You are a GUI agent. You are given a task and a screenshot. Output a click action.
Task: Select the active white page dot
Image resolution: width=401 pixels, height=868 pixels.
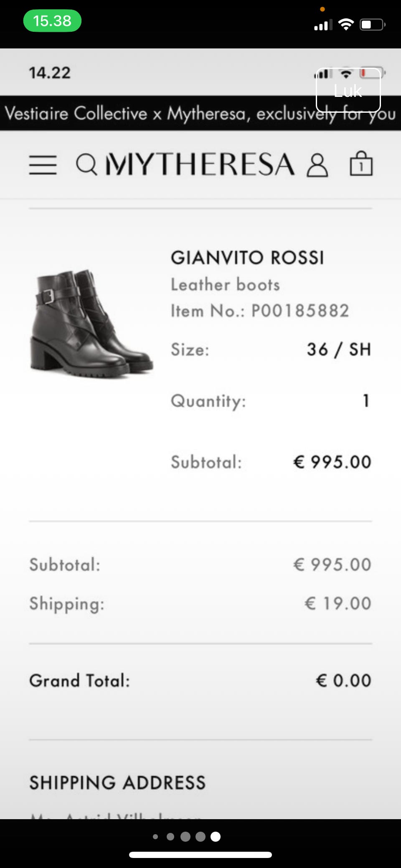pos(216,836)
